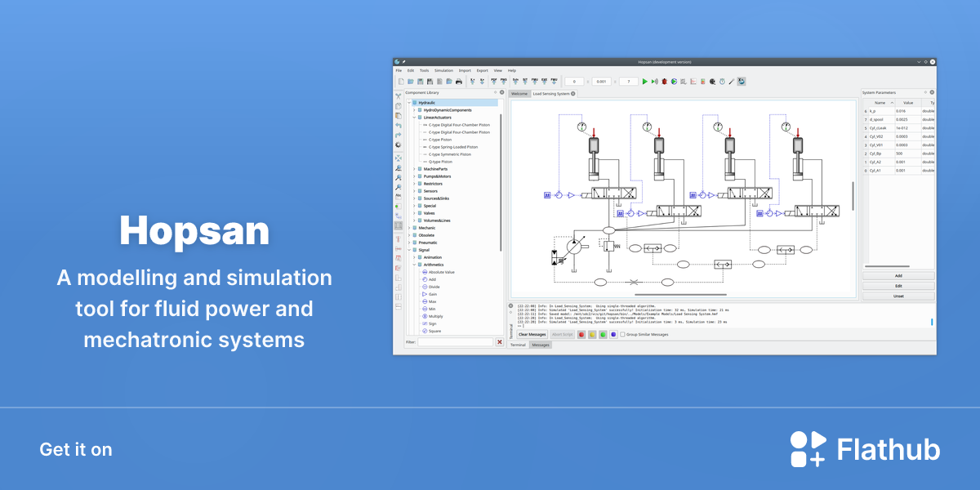This screenshot has height=490, width=980.
Task: Click the New model icon
Action: [x=401, y=82]
